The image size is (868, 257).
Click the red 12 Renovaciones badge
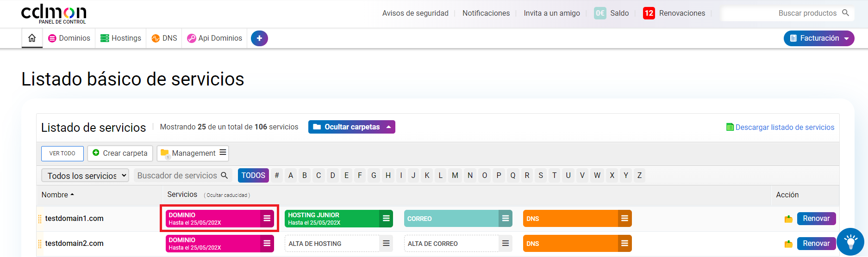(x=649, y=13)
